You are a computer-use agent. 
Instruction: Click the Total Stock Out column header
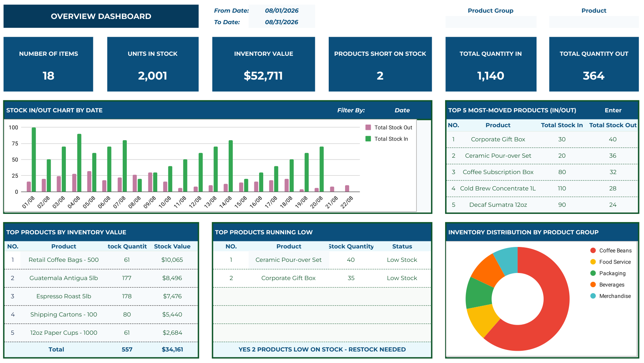coord(613,125)
